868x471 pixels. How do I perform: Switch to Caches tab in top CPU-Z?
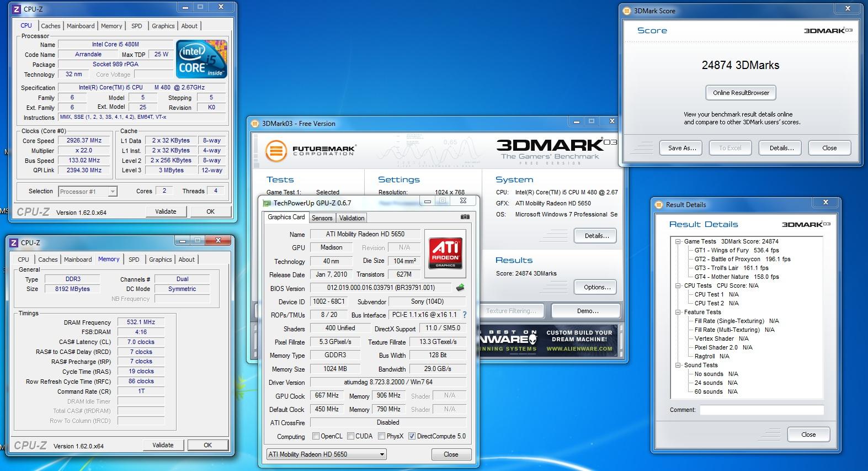(51, 26)
